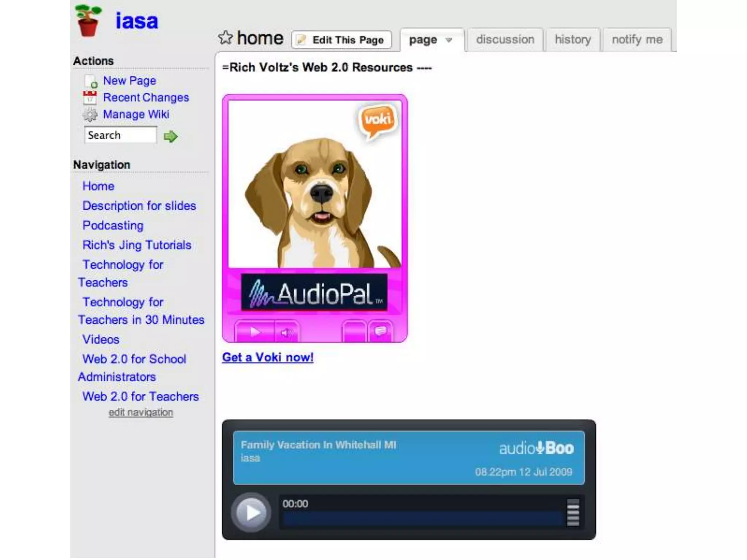Open the page tab dropdown arrow
The width and height of the screenshot is (747, 560).
[x=449, y=40]
